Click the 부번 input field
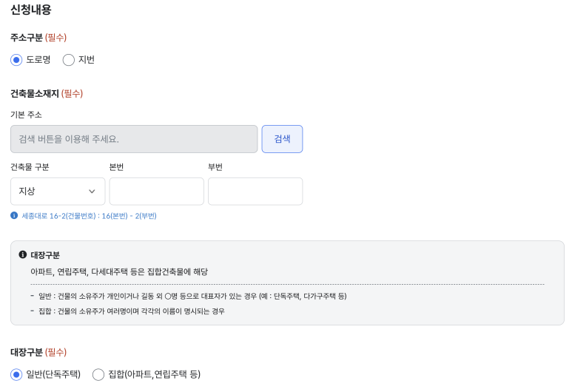 click(255, 192)
